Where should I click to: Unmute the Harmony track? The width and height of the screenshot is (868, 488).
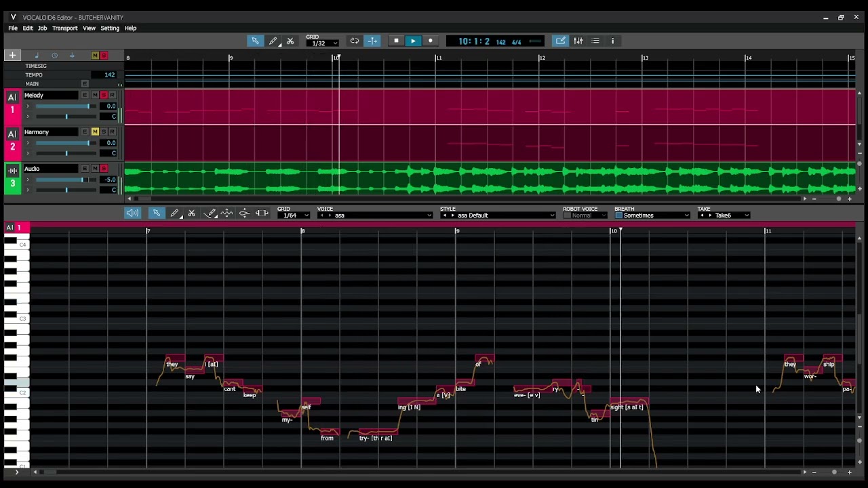point(95,131)
